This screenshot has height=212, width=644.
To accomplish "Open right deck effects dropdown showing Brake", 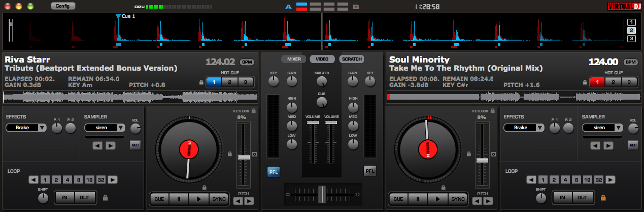I will click(524, 128).
